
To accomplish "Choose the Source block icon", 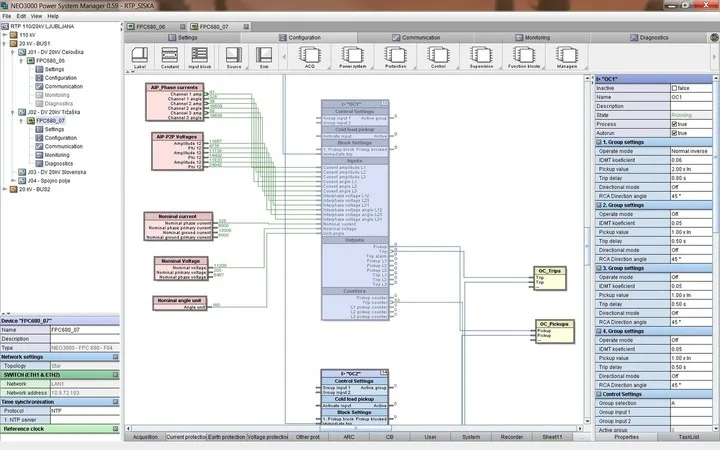I will pos(234,55).
